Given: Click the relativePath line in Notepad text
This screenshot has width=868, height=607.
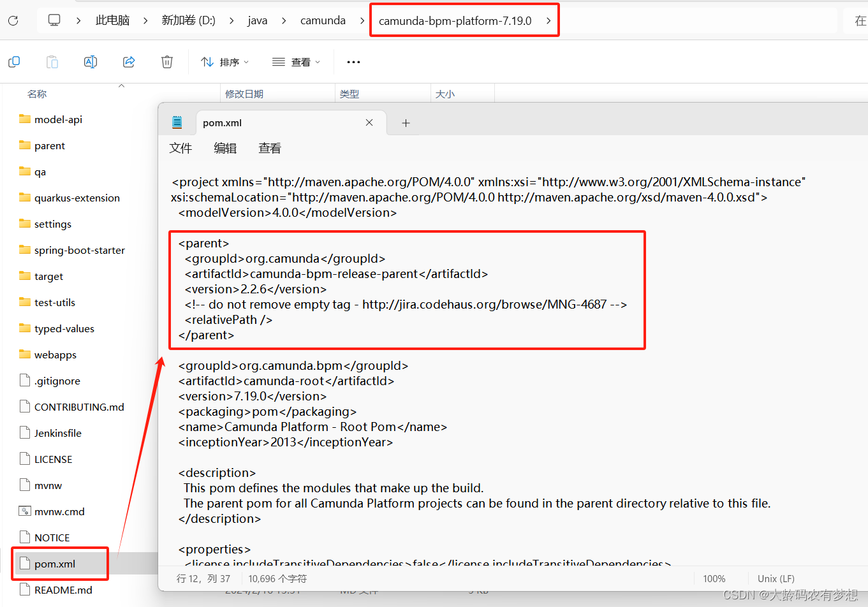Looking at the screenshot, I should 228,319.
